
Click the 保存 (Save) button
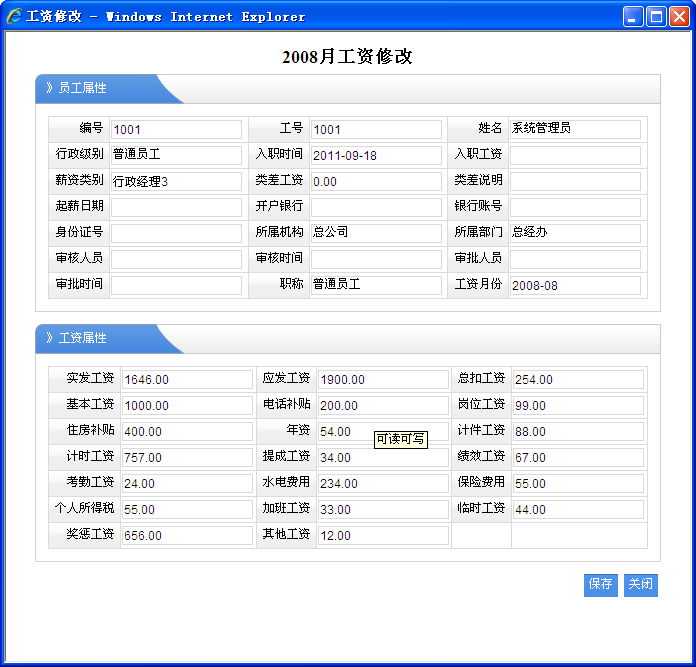pos(600,585)
